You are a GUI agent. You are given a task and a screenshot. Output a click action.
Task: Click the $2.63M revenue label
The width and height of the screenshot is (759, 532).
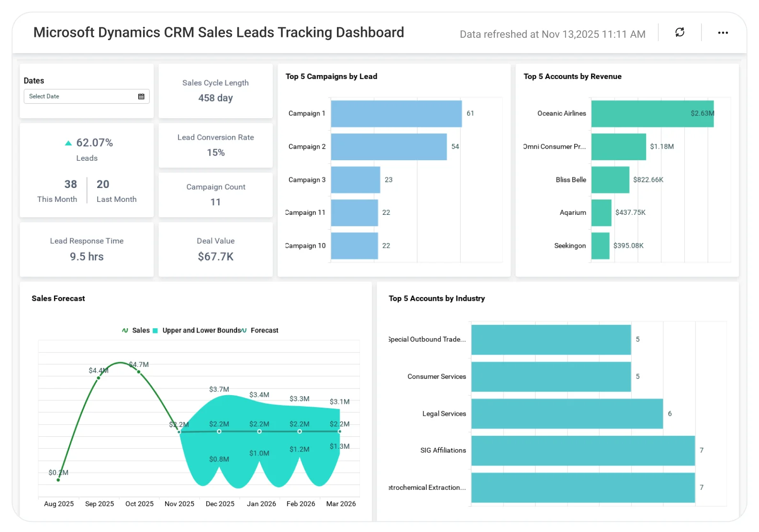[x=702, y=113]
